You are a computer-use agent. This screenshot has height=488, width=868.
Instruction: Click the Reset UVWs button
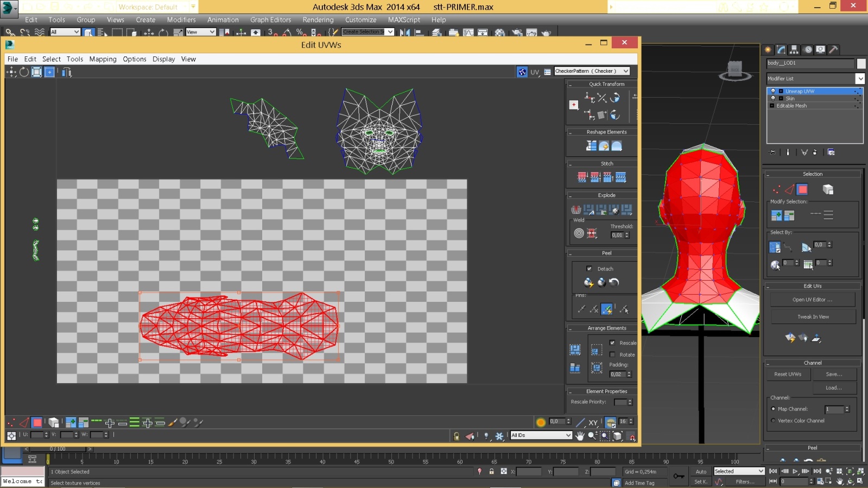click(788, 374)
